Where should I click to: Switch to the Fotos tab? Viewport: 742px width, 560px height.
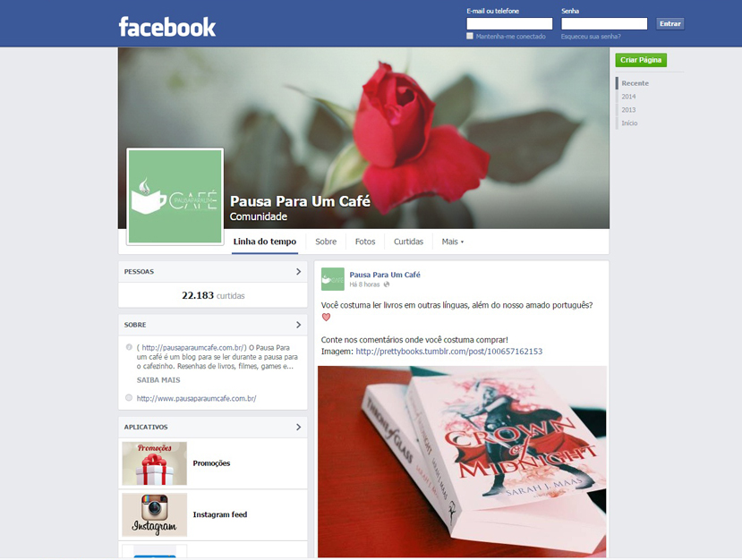[x=365, y=242]
